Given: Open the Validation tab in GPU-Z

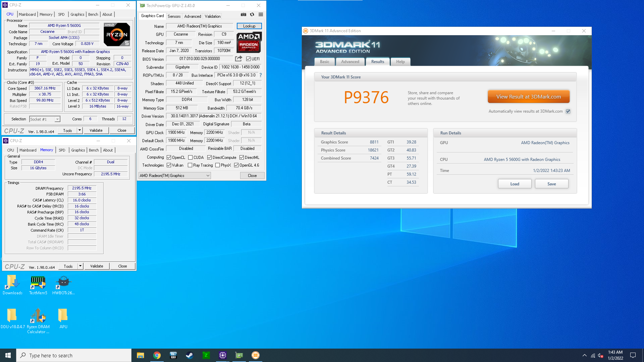Looking at the screenshot, I should tap(213, 16).
